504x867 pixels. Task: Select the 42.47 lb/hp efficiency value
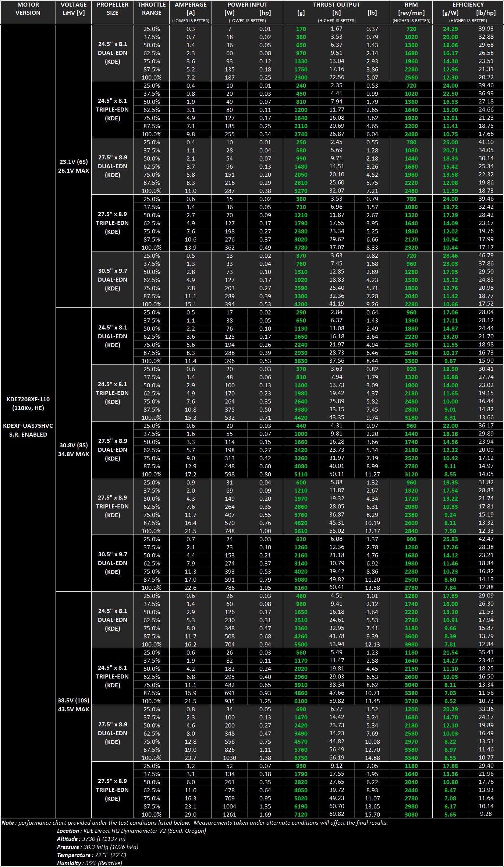pyautogui.click(x=486, y=539)
